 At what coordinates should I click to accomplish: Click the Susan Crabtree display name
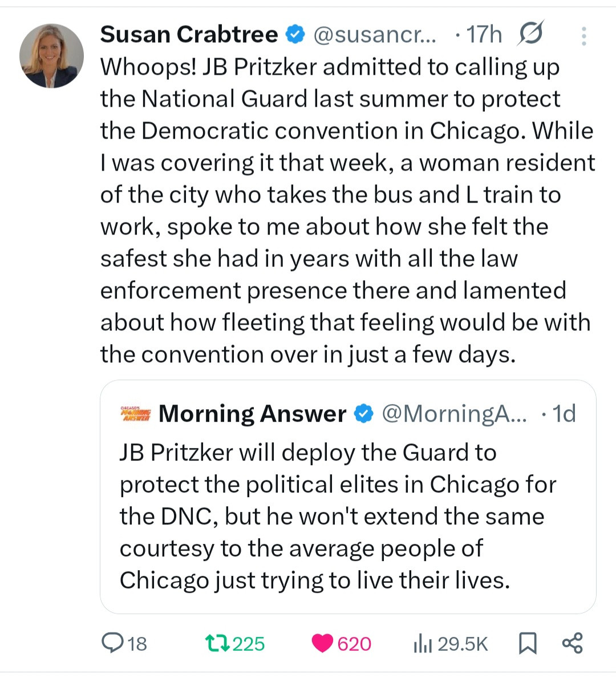pos(189,35)
